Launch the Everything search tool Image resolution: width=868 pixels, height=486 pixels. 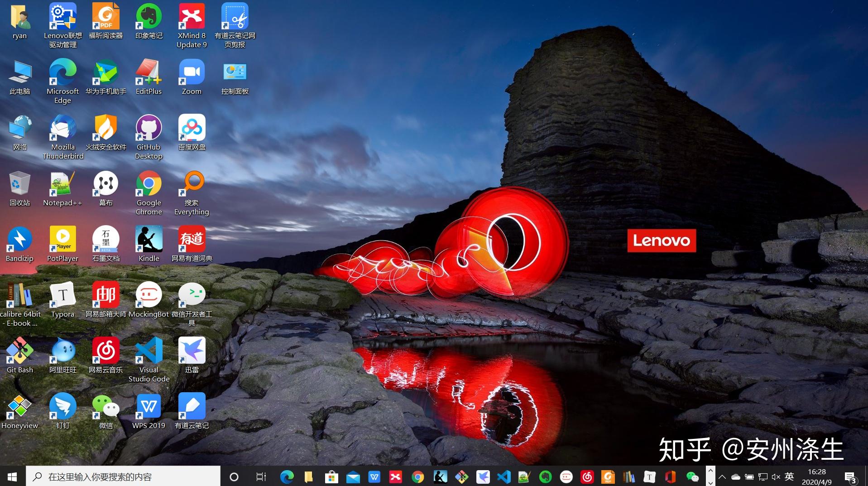[x=192, y=183]
